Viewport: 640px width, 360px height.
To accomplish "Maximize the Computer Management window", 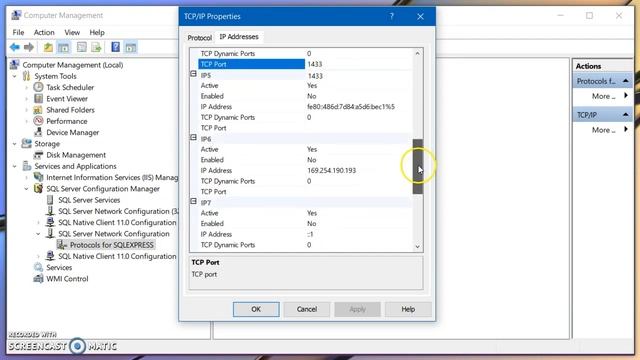I will [589, 16].
